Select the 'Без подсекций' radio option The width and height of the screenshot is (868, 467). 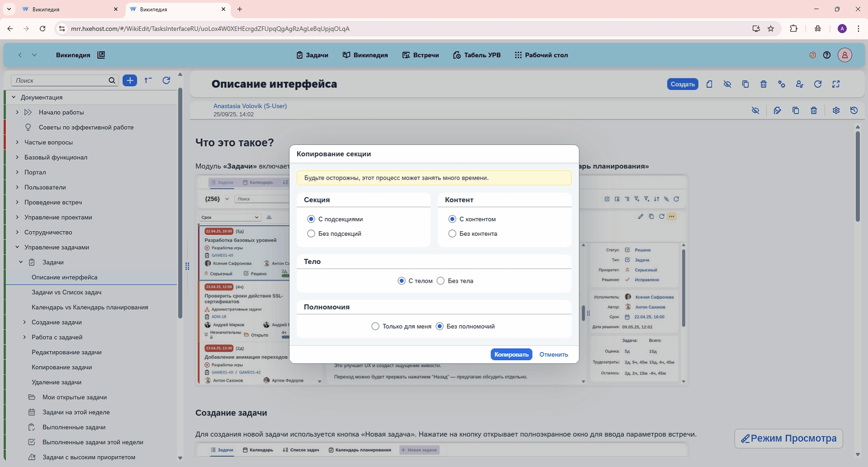[311, 234]
